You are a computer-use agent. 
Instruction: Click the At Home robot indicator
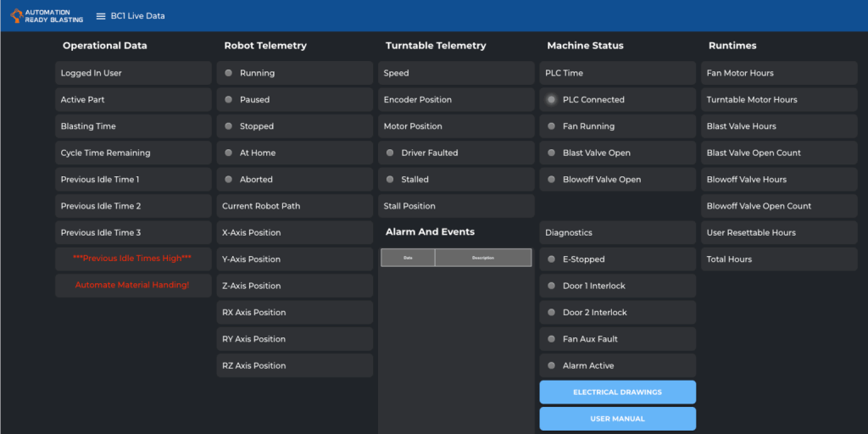(229, 153)
